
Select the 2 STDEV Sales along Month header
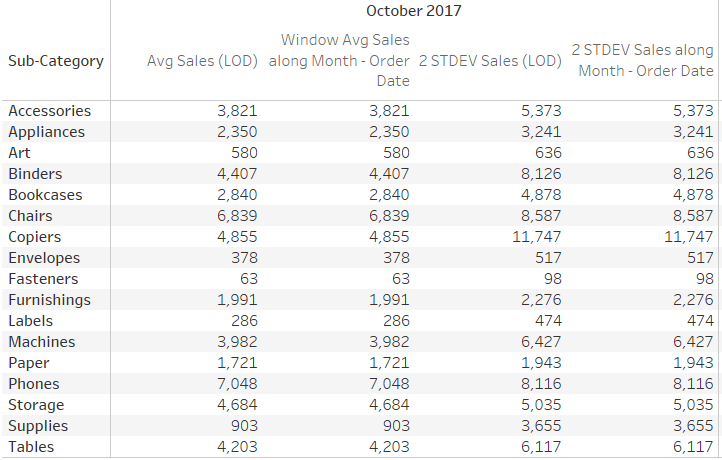click(642, 60)
